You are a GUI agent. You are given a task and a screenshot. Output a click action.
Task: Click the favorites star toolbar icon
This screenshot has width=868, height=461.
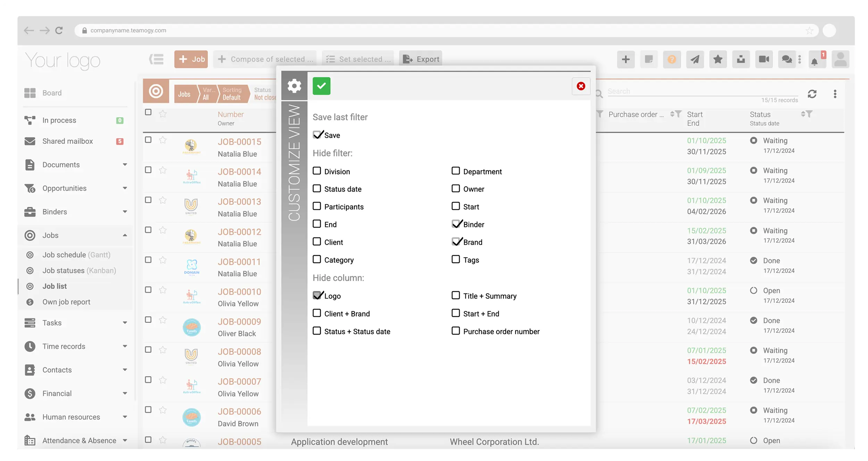click(x=718, y=59)
